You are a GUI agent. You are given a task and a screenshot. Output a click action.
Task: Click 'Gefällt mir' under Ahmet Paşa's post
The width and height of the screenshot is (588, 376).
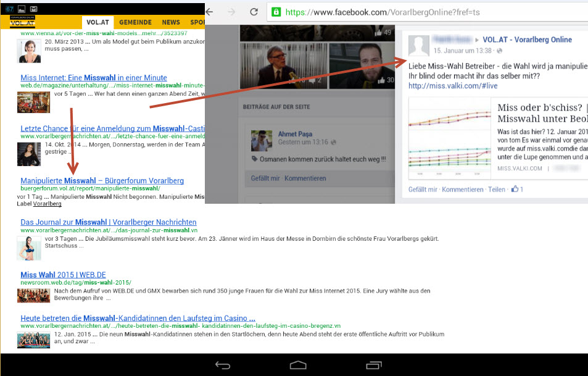tap(265, 178)
